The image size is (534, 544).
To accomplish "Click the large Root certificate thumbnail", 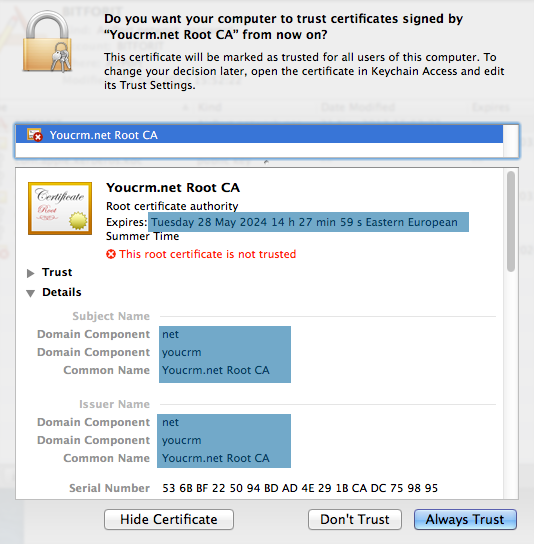I will pyautogui.click(x=60, y=208).
